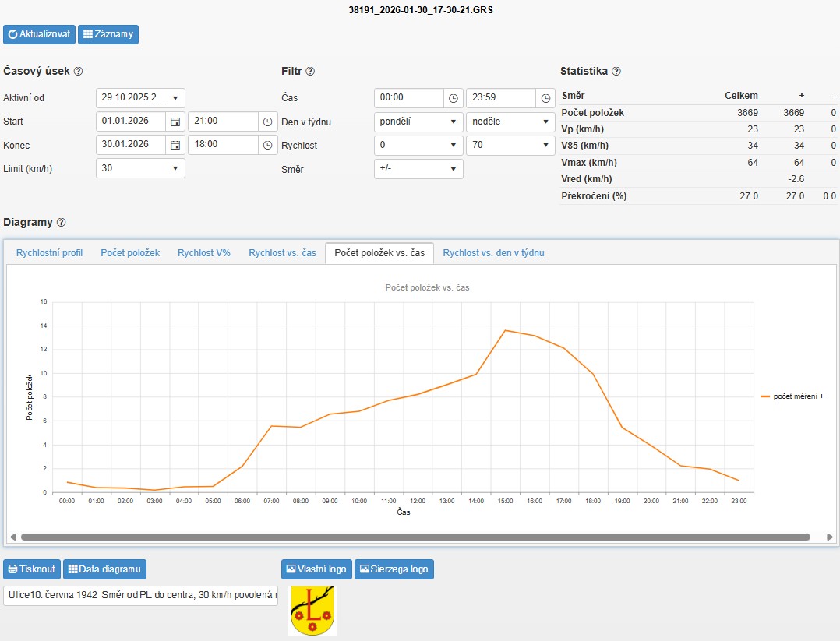Click the help icon beside Diagramy heading
Screen dimensions: 840x641
coord(62,223)
